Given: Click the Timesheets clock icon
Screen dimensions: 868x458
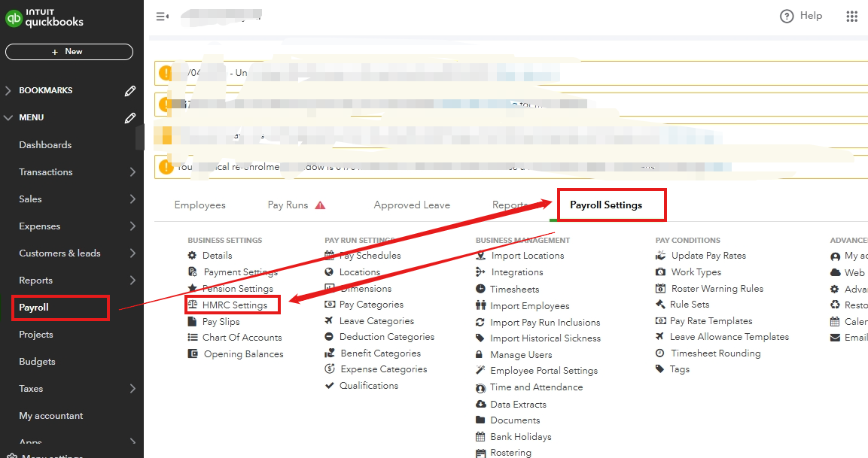Looking at the screenshot, I should [x=480, y=289].
